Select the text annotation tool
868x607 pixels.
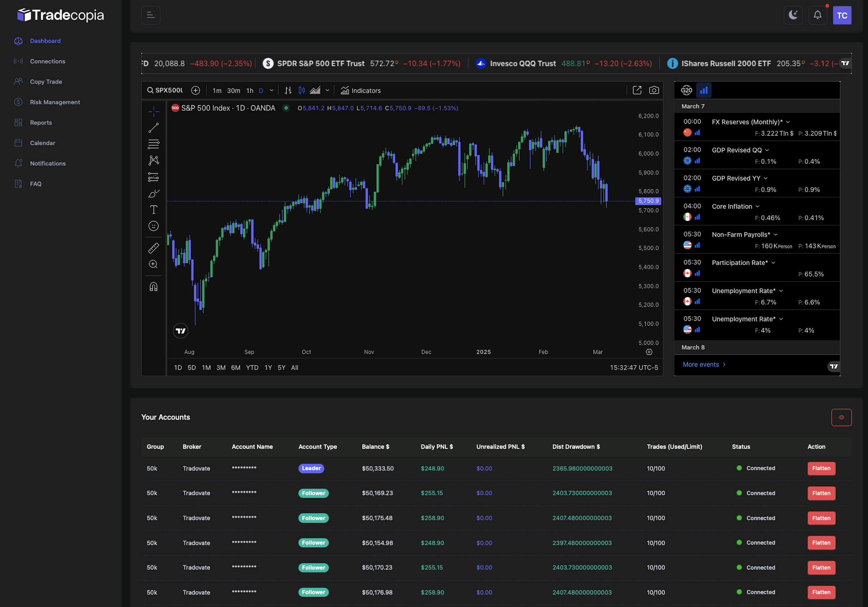[x=153, y=209]
